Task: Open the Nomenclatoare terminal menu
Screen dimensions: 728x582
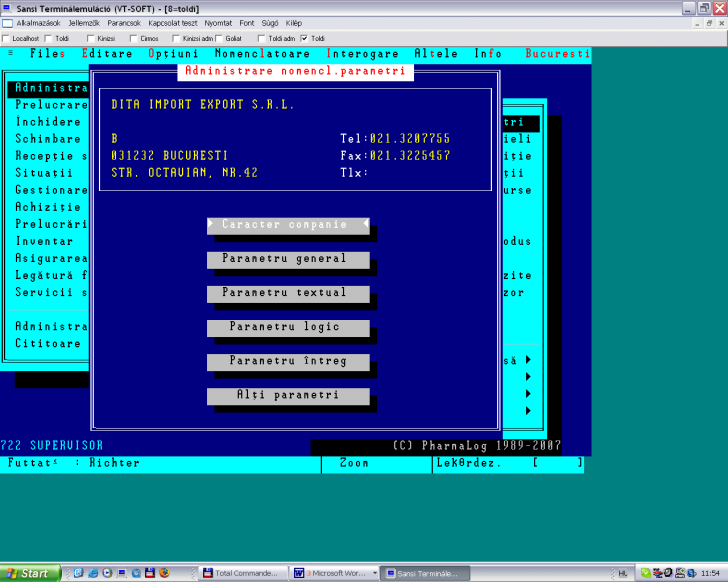Action: [262, 54]
